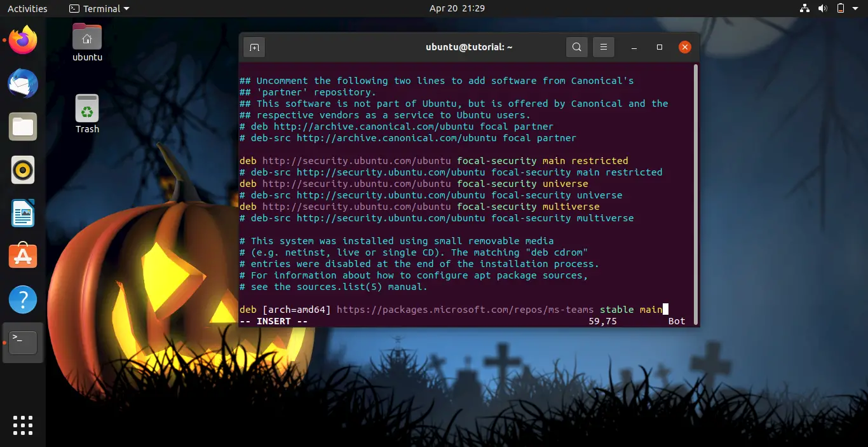Close the Terminal window
The image size is (868, 447).
[685, 47]
